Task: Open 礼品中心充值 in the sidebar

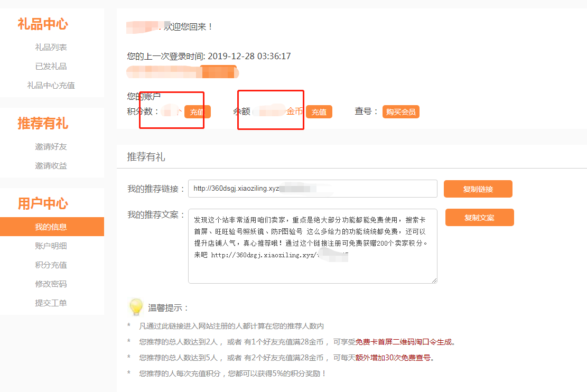Action: [51, 85]
